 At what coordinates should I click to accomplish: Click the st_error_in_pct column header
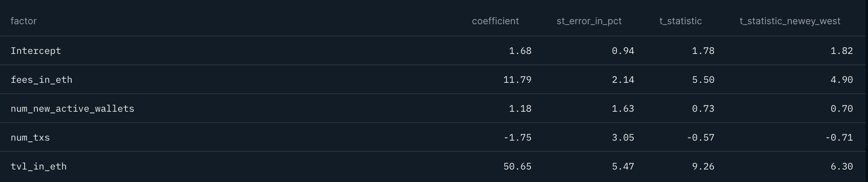pyautogui.click(x=589, y=21)
